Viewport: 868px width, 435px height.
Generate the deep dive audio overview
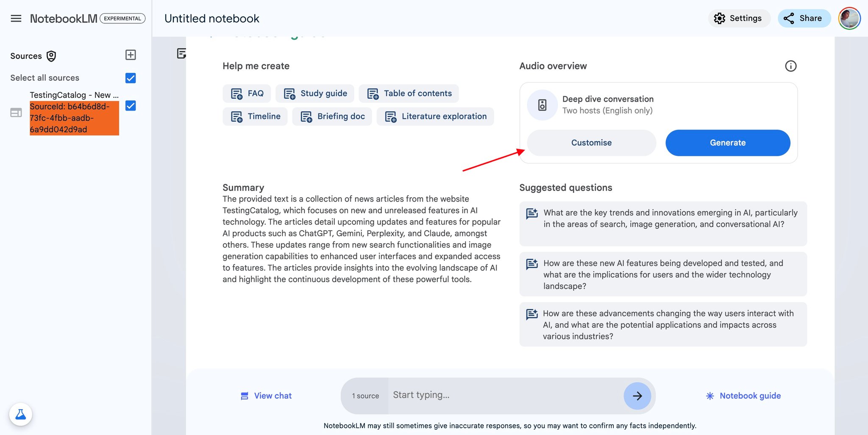[x=728, y=143]
